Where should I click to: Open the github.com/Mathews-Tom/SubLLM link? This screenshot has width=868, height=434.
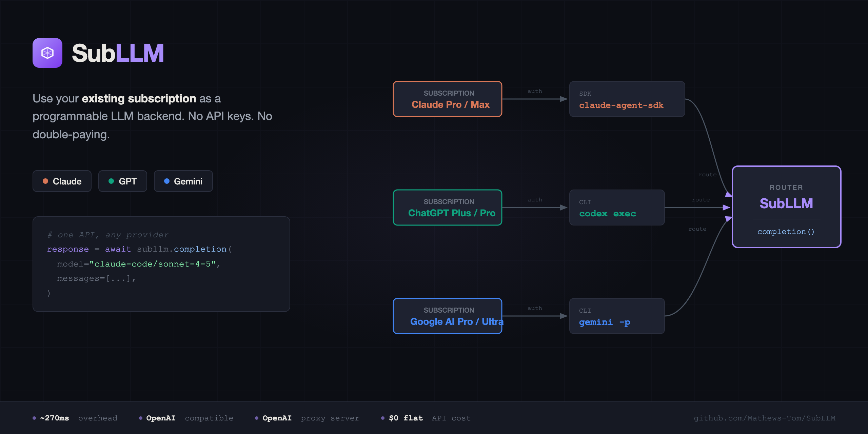pos(765,418)
